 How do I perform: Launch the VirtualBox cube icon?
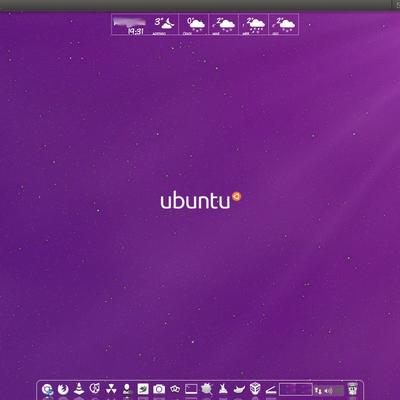click(255, 389)
